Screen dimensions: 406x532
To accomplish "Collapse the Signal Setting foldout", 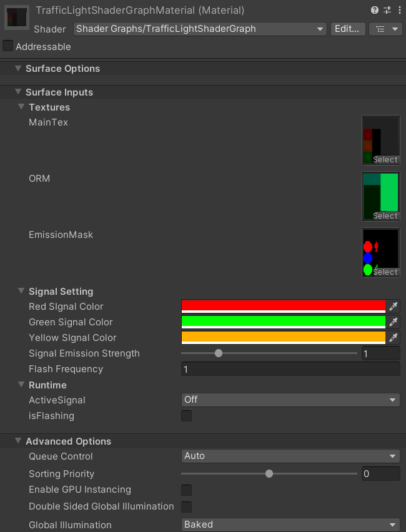I will pos(21,291).
